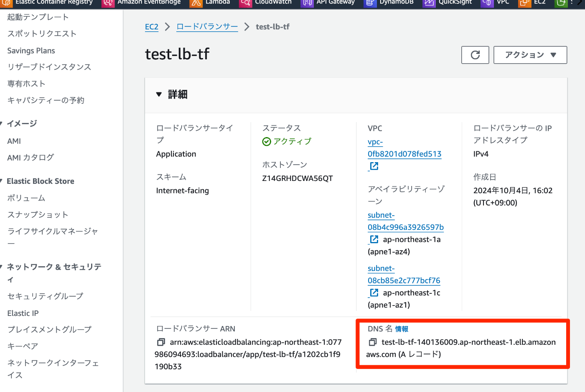
Task: Open リザーブドインスタンス in the sidebar
Action: [49, 67]
